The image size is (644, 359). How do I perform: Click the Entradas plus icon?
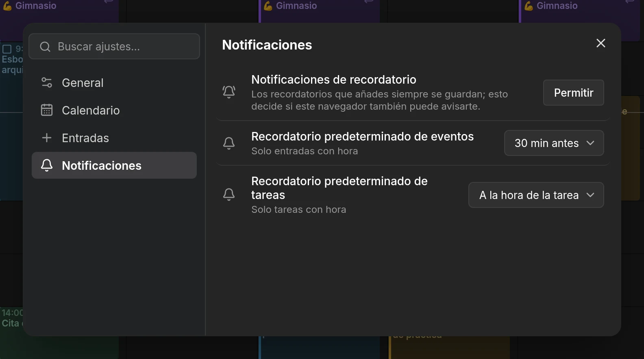click(47, 138)
